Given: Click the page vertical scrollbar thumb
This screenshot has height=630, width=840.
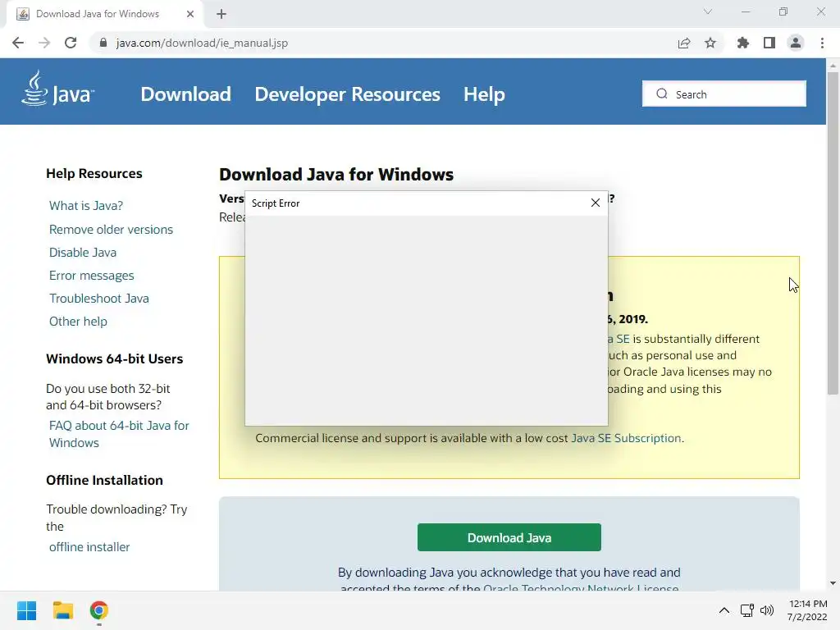Looking at the screenshot, I should point(833,233).
